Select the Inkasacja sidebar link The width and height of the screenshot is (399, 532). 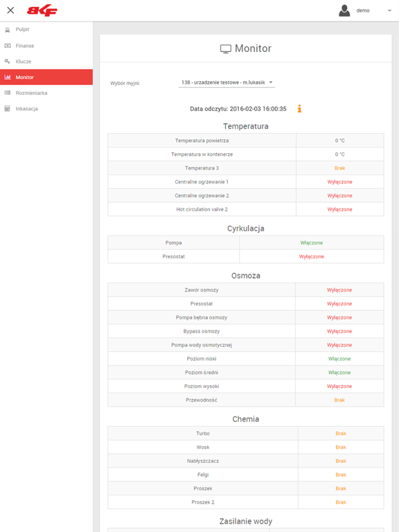point(46,109)
